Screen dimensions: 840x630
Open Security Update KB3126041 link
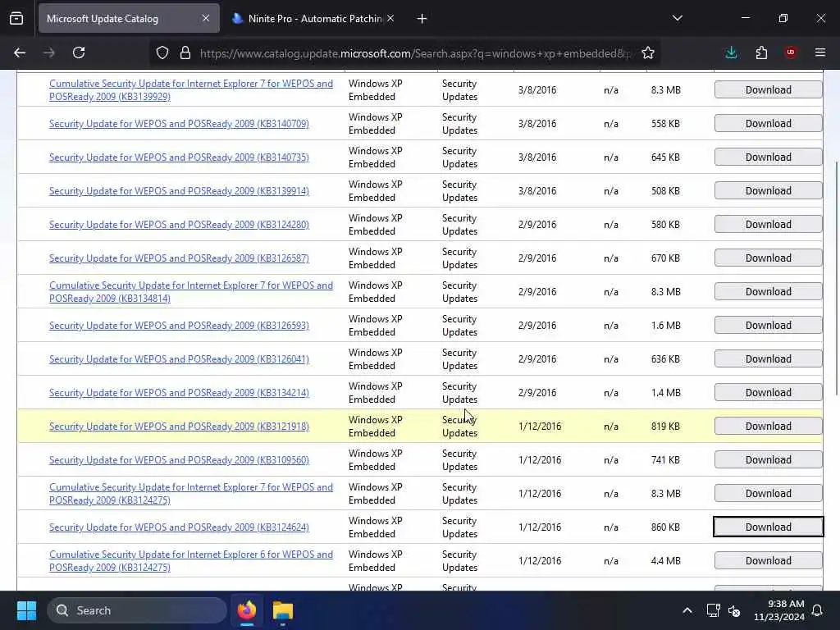(x=179, y=359)
